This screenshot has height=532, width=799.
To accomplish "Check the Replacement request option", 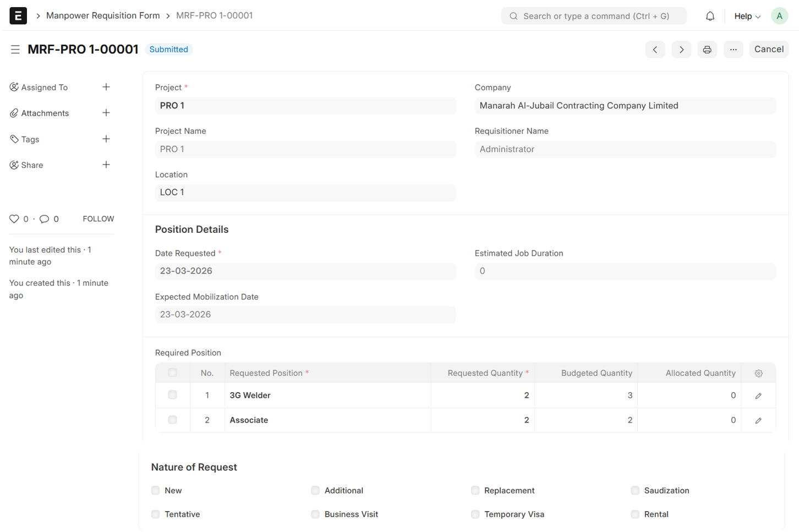I will [475, 490].
